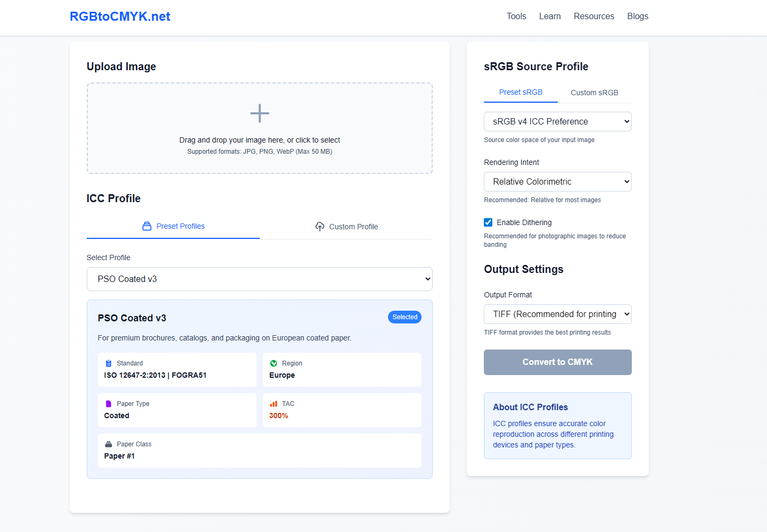This screenshot has width=767, height=532.
Task: Open the Blogs navigation link
Action: [637, 16]
